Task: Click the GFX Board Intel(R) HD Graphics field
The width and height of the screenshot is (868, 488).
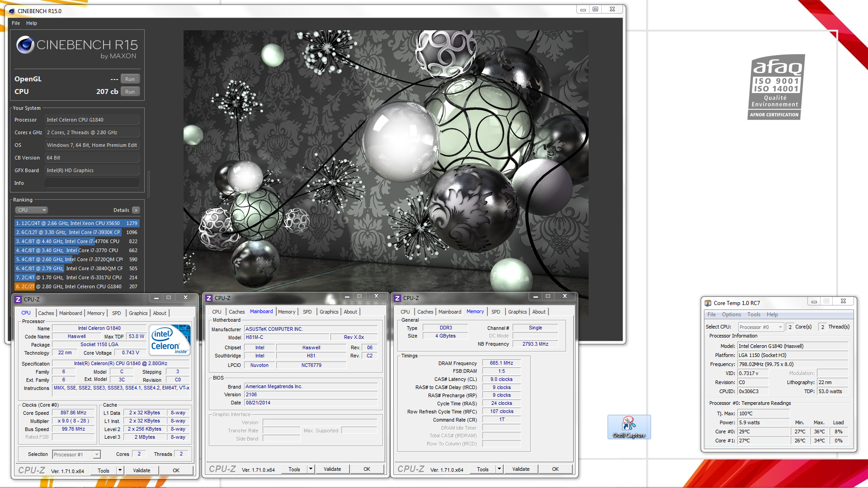Action: [92, 170]
